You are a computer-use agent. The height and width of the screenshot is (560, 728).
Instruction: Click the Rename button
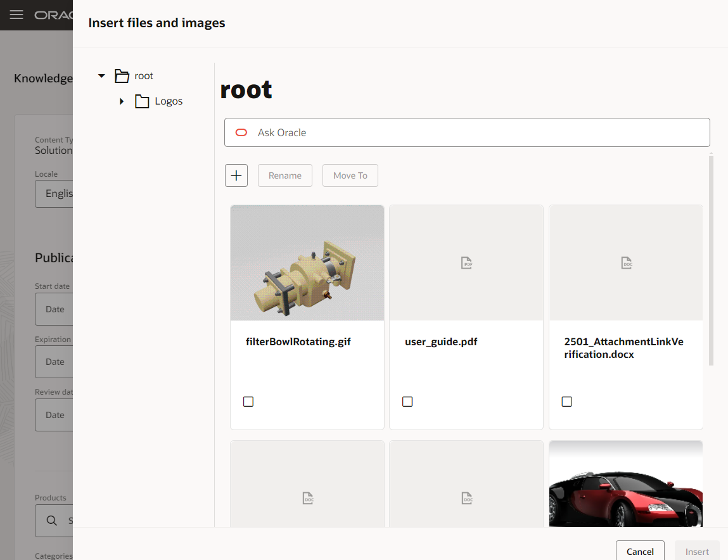click(285, 175)
